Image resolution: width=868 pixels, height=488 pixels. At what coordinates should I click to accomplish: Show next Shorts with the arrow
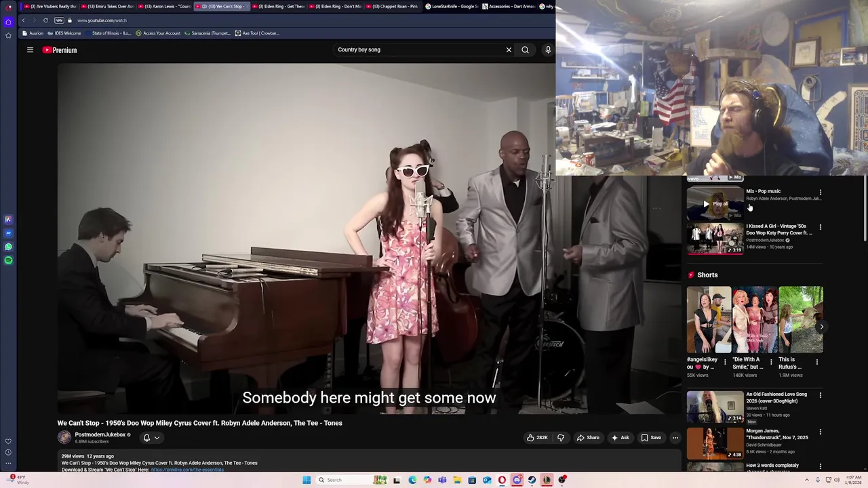821,327
